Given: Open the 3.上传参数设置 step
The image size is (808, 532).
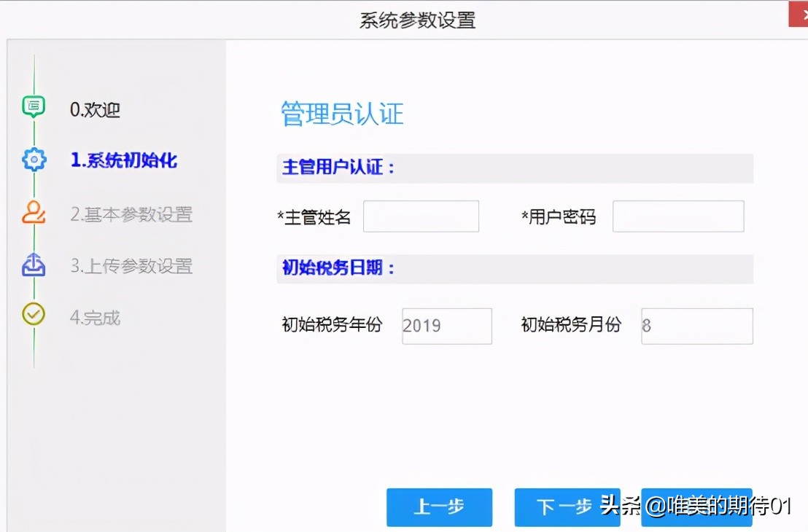Looking at the screenshot, I should pyautogui.click(x=131, y=266).
